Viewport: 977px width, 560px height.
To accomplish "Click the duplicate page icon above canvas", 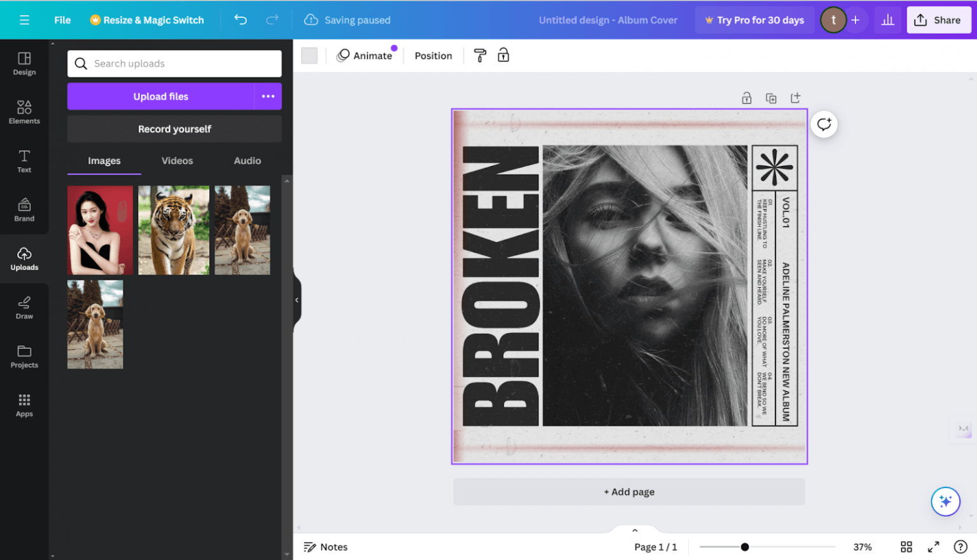I will (771, 98).
